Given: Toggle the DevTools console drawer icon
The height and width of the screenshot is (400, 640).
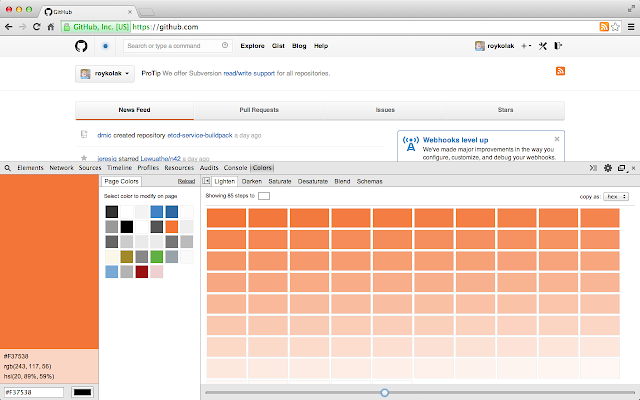Looking at the screenshot, I should point(593,168).
